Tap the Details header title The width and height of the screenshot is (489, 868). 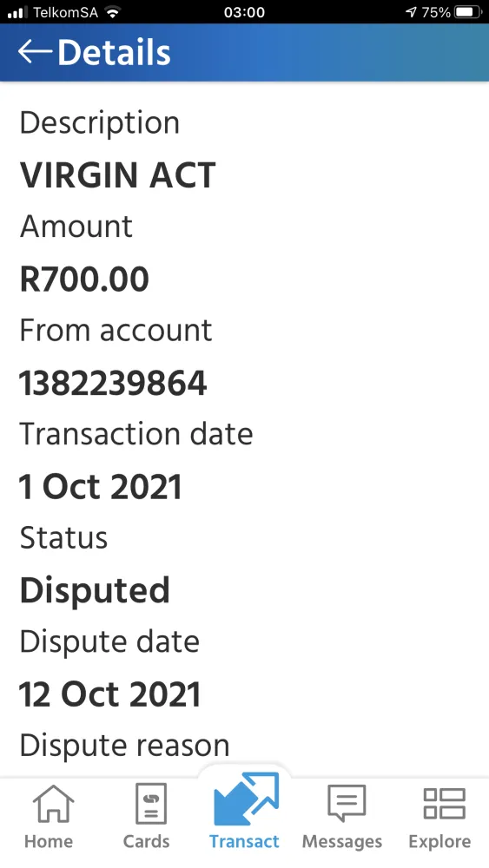114,53
